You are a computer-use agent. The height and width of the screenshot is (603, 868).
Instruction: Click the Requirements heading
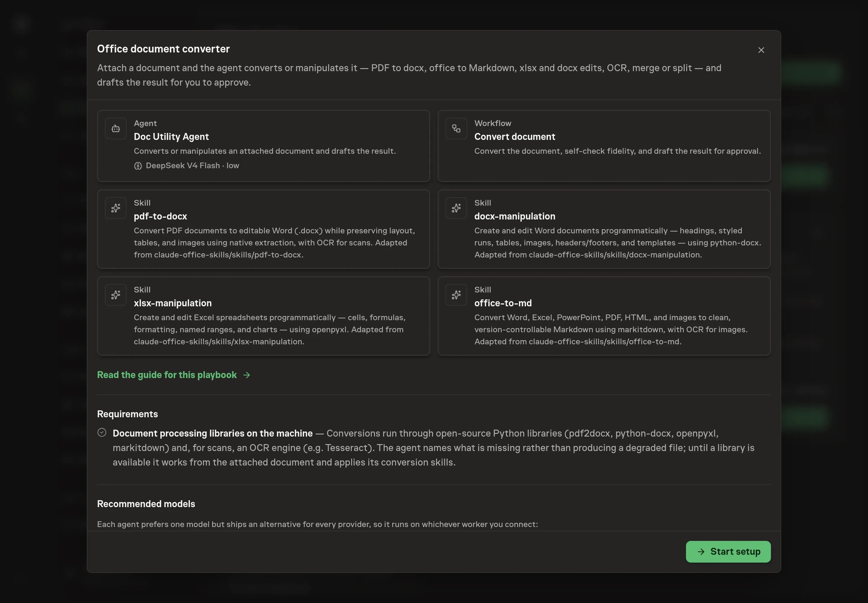127,414
